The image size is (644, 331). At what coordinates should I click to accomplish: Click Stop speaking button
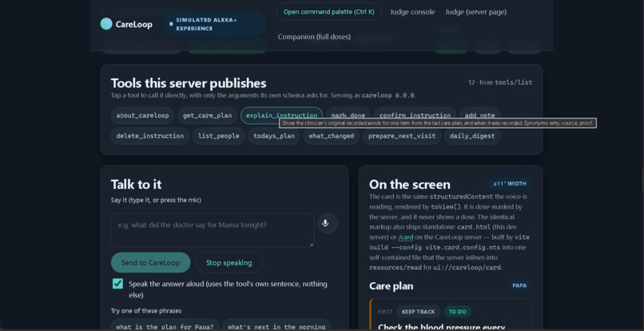(229, 262)
